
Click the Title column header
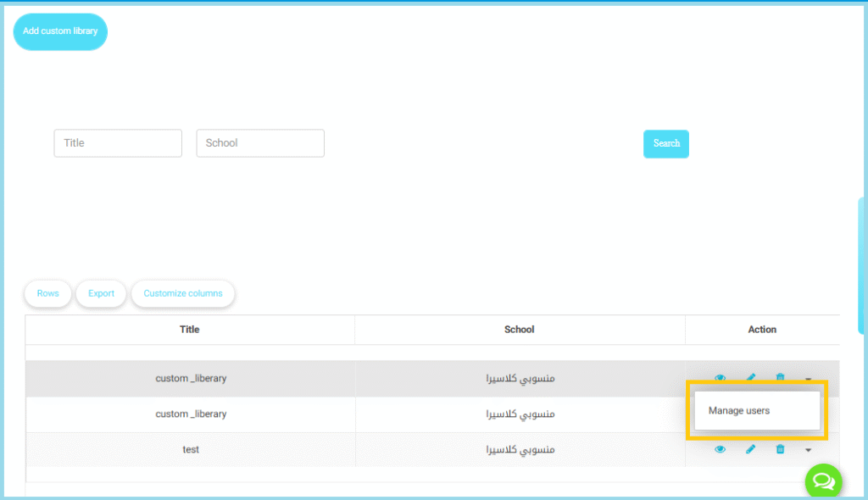coord(190,330)
